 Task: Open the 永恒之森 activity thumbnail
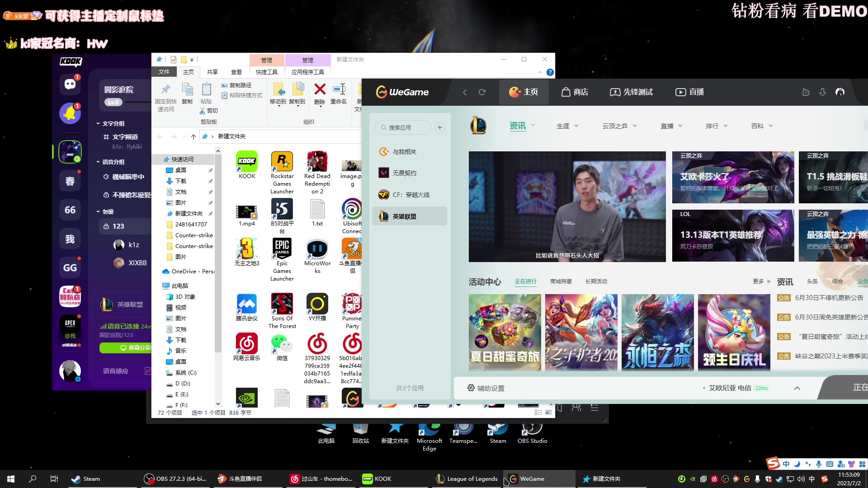click(x=658, y=333)
